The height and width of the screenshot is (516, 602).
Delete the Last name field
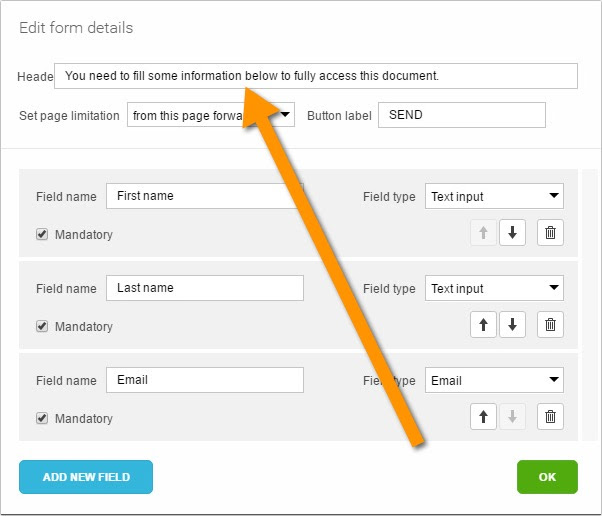[550, 324]
